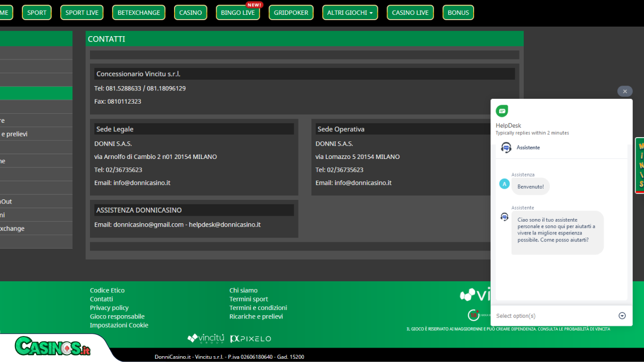644x362 pixels.
Task: Go to SPORT LIVE section
Action: click(82, 13)
